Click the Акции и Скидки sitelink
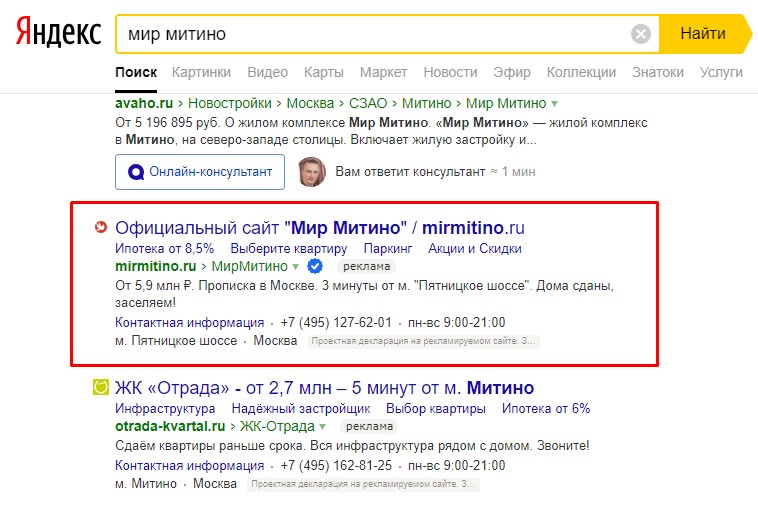This screenshot has width=758, height=512. click(474, 248)
